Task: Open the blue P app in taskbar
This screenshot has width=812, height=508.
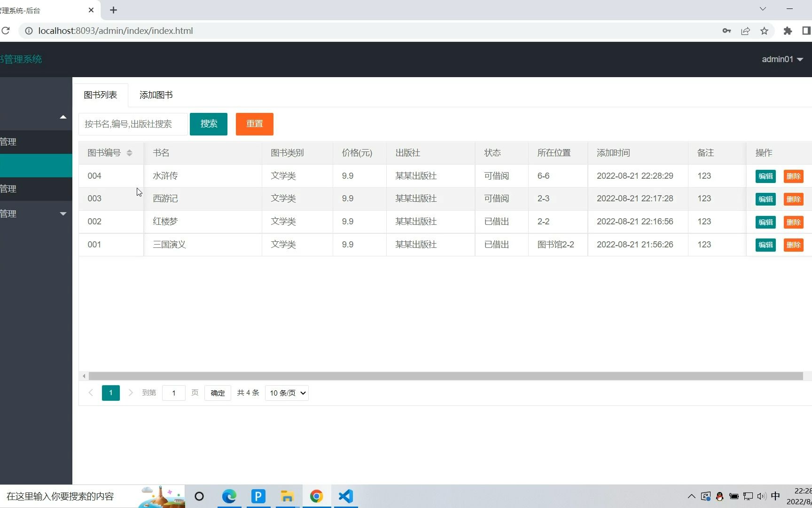Action: point(258,496)
